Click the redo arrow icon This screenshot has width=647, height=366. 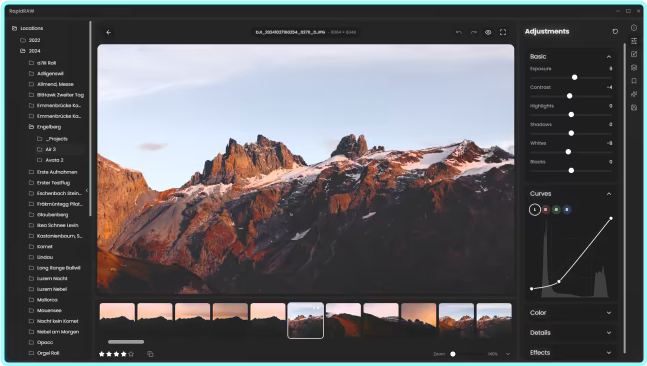point(474,32)
